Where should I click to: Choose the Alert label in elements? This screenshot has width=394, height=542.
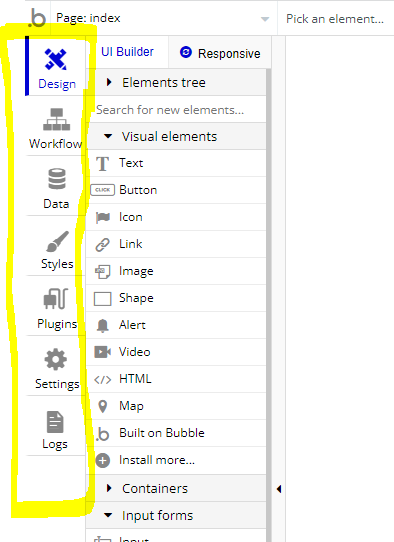pyautogui.click(x=132, y=325)
